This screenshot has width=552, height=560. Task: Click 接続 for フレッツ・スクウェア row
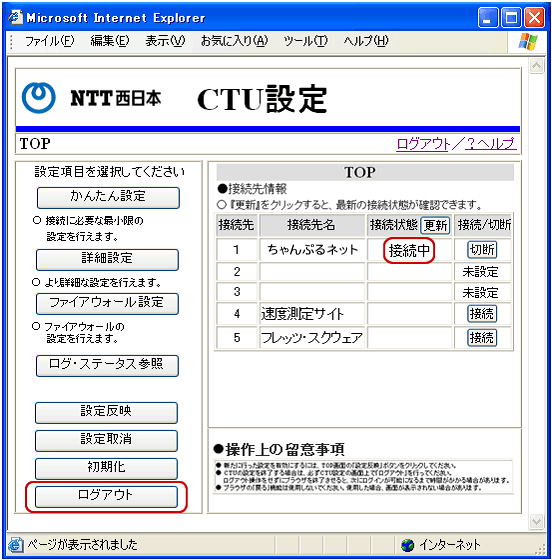click(x=482, y=338)
